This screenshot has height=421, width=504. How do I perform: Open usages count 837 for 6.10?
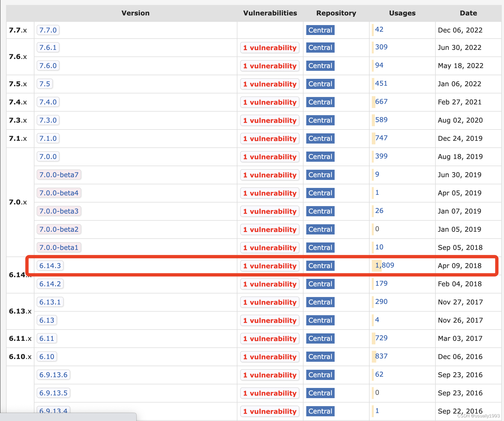pyautogui.click(x=381, y=356)
